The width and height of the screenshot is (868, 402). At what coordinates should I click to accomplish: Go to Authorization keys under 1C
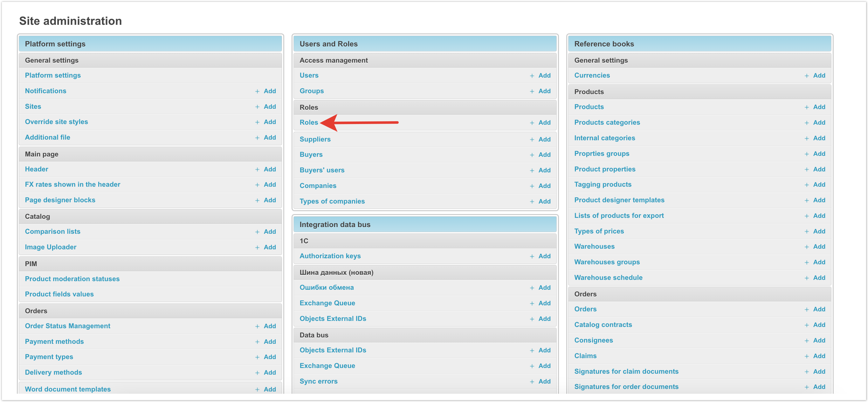(330, 256)
